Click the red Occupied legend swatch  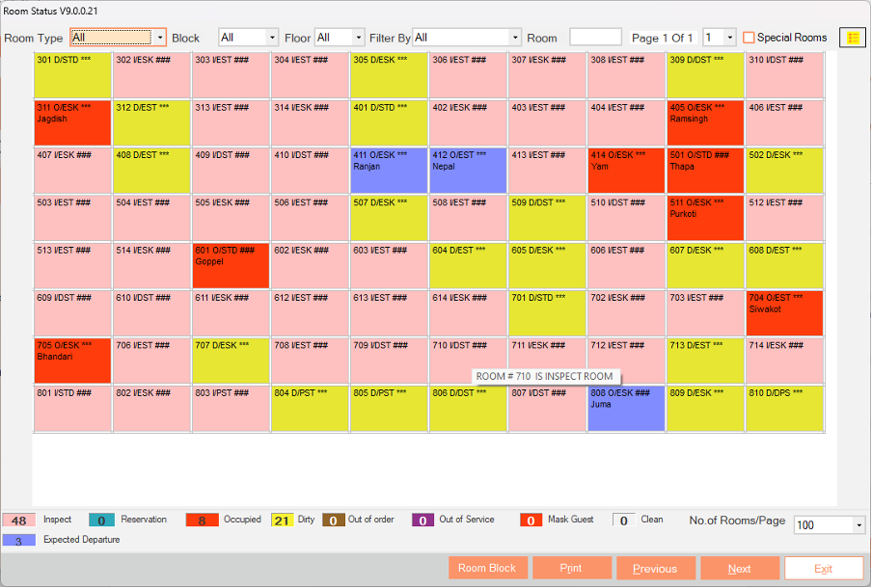coord(202,521)
